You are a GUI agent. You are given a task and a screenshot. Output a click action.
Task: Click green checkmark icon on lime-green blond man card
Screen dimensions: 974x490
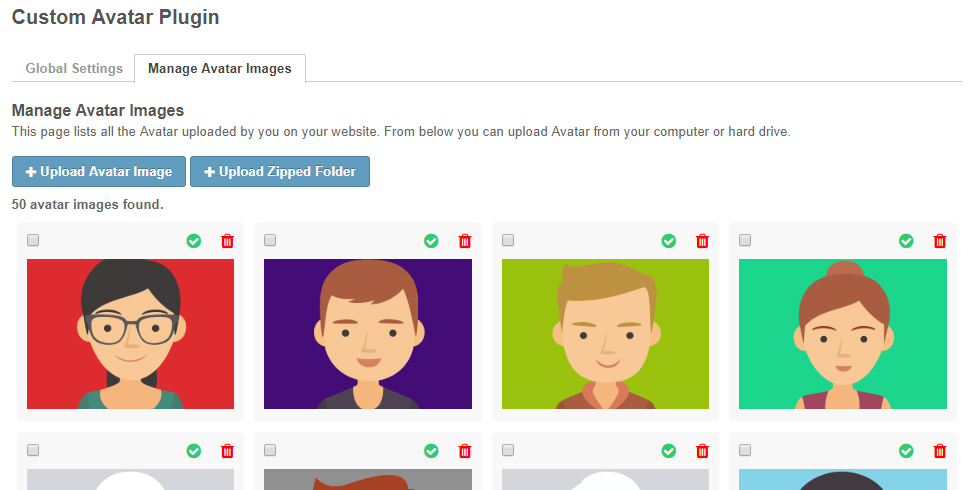(x=669, y=241)
